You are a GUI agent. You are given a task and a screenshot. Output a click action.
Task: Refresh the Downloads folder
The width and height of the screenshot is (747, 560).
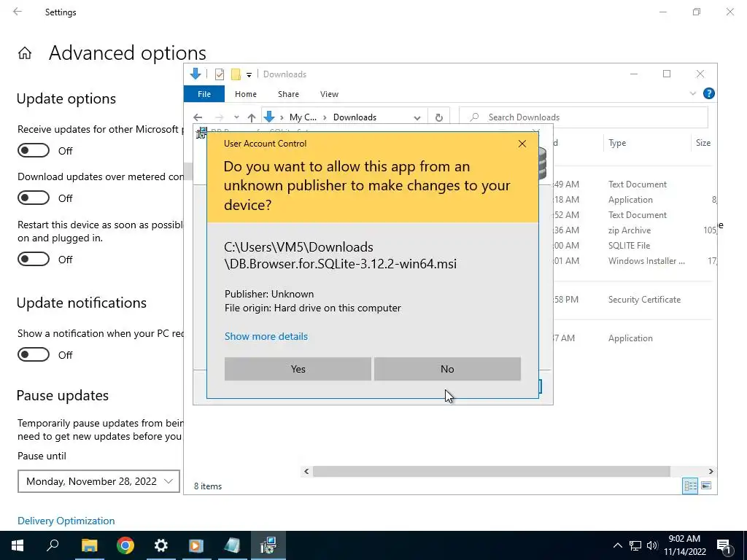[x=438, y=117]
